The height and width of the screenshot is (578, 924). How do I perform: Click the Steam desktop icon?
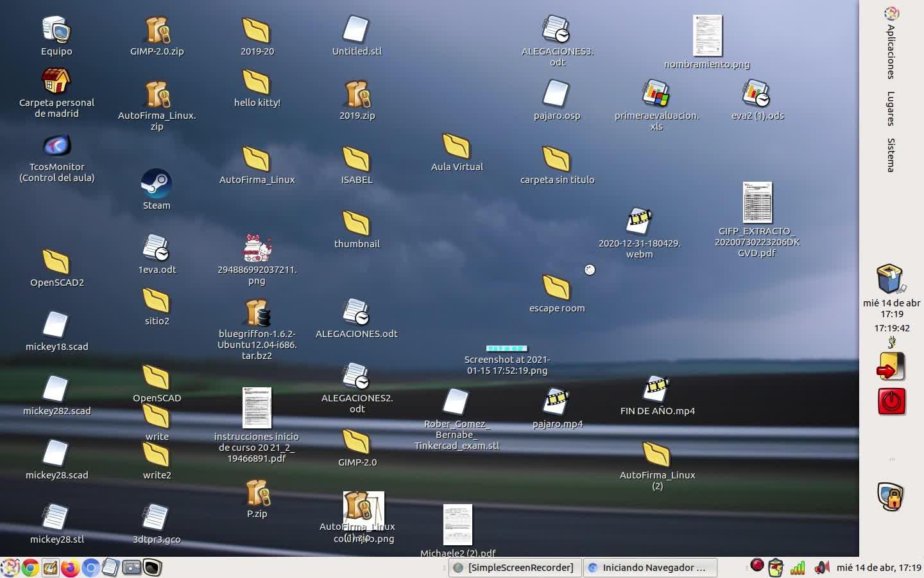157,184
